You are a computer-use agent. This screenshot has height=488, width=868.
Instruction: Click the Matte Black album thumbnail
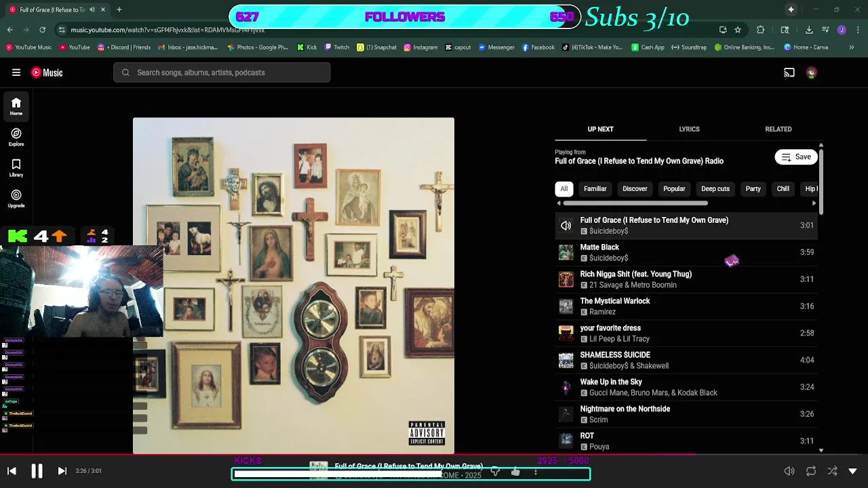point(566,252)
